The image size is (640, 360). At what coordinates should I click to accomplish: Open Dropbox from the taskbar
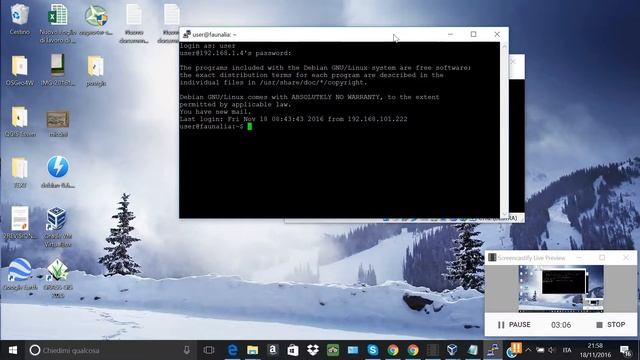[x=313, y=350]
